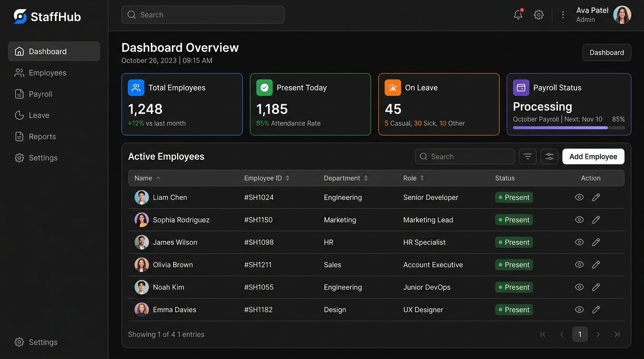Open the notifications bell

point(518,14)
